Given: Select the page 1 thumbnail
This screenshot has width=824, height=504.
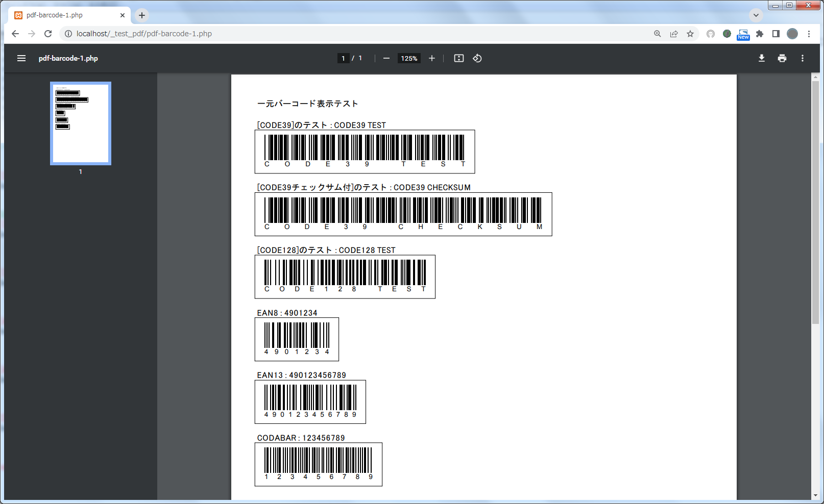Looking at the screenshot, I should point(81,123).
